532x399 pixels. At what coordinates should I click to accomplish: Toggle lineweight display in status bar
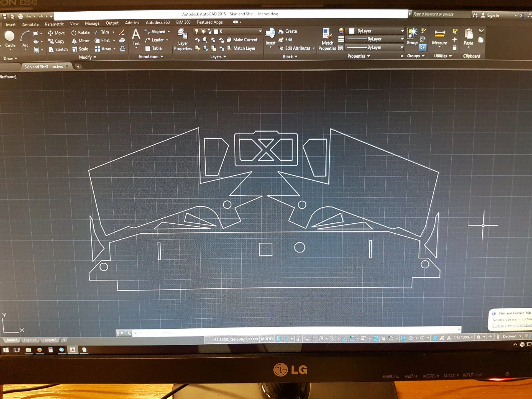tap(364, 338)
